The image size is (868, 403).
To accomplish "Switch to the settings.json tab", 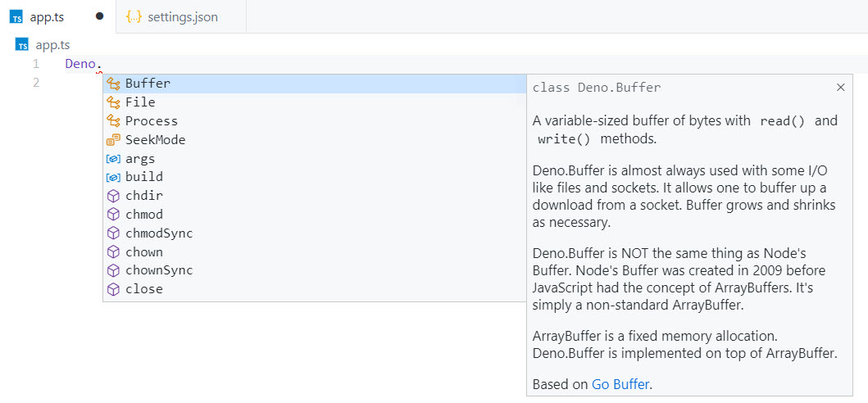I will (182, 17).
